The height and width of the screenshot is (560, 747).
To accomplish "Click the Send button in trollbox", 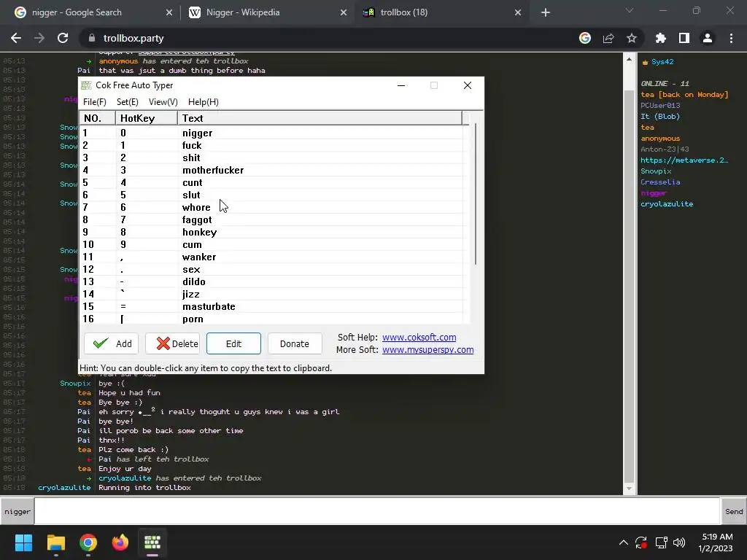I will pyautogui.click(x=734, y=511).
